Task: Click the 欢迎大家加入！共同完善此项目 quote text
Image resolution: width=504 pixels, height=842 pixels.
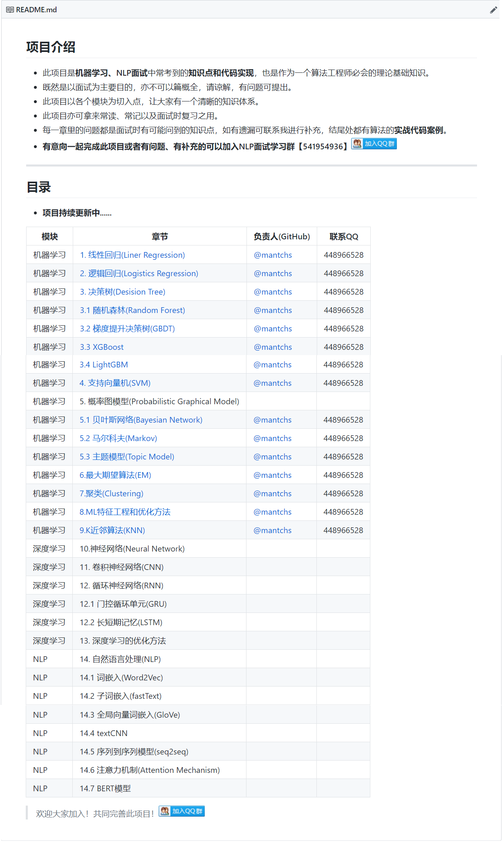Action: [x=95, y=814]
